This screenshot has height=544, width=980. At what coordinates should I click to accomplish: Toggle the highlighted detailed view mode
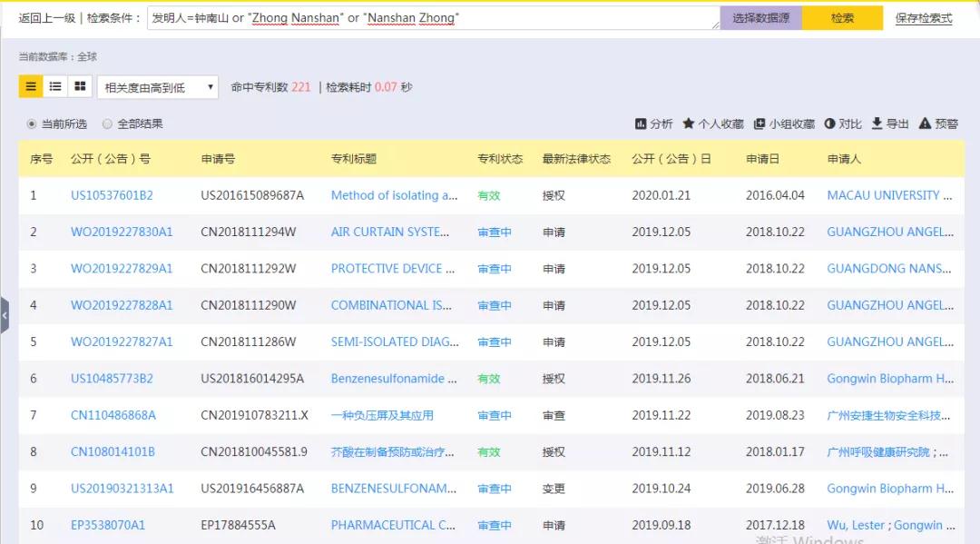tap(32, 86)
